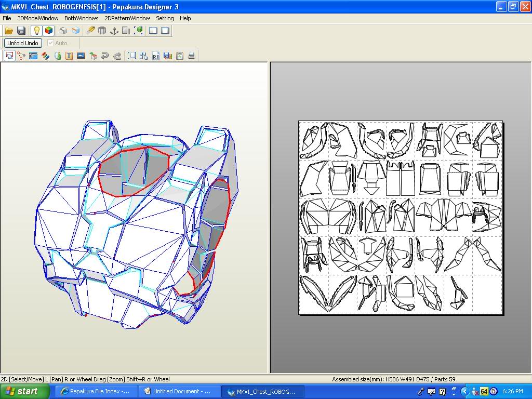This screenshot has height=399, width=532.
Task: Click the blue disk export pattern icon
Action: [168, 56]
